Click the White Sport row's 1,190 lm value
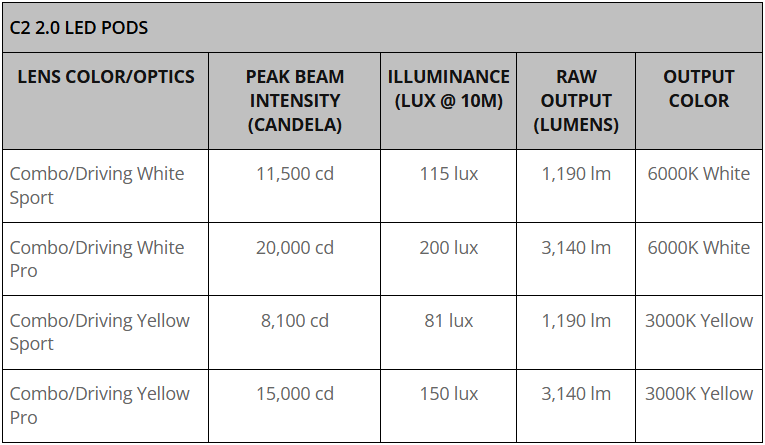 [x=576, y=174]
